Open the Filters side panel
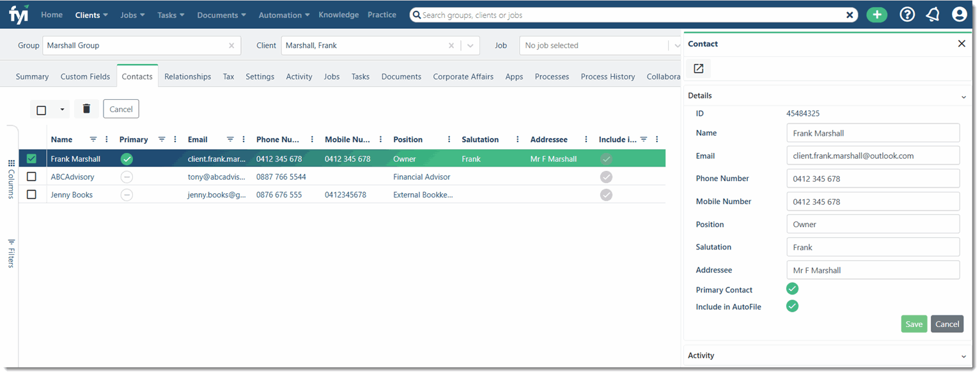Image resolution: width=980 pixels, height=375 pixels. [12, 252]
